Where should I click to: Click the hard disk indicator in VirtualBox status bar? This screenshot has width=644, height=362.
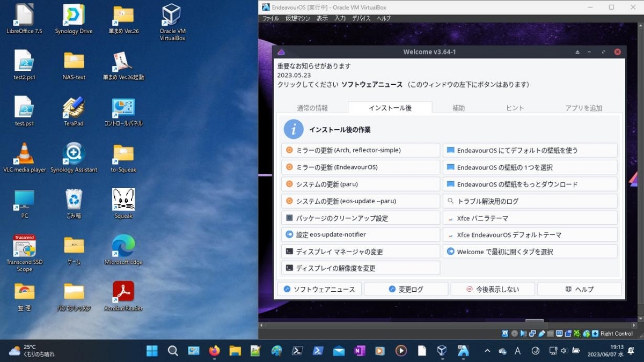[505, 334]
